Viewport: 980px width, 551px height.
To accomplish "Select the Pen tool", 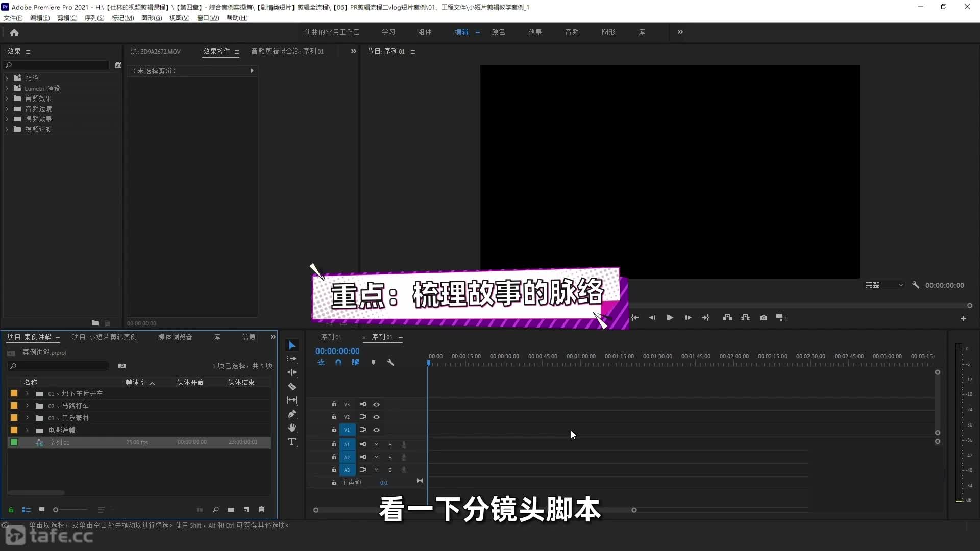I will click(x=292, y=414).
